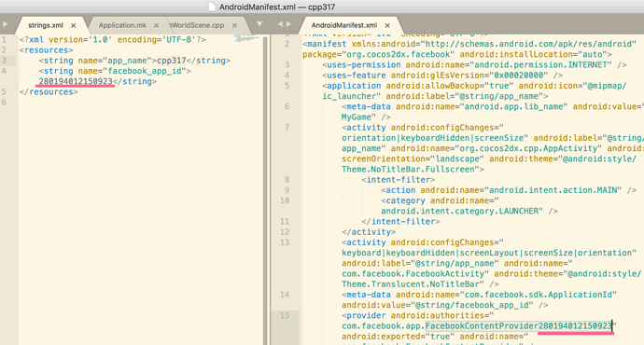Click the closing </intent-filter> tag
Image resolution: width=644 pixels, height=345 pixels.
tap(400, 222)
